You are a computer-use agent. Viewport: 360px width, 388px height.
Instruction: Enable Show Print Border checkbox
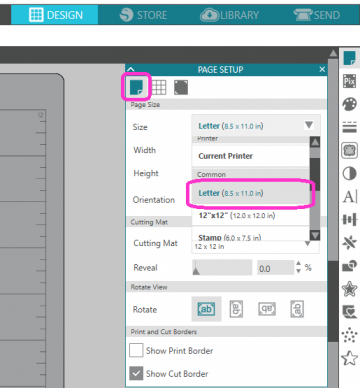[136, 350]
